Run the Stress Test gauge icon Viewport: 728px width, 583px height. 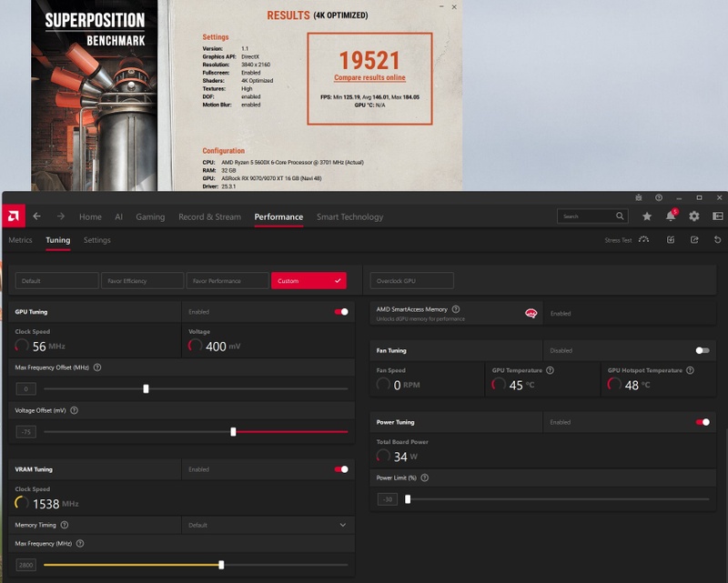click(x=644, y=240)
